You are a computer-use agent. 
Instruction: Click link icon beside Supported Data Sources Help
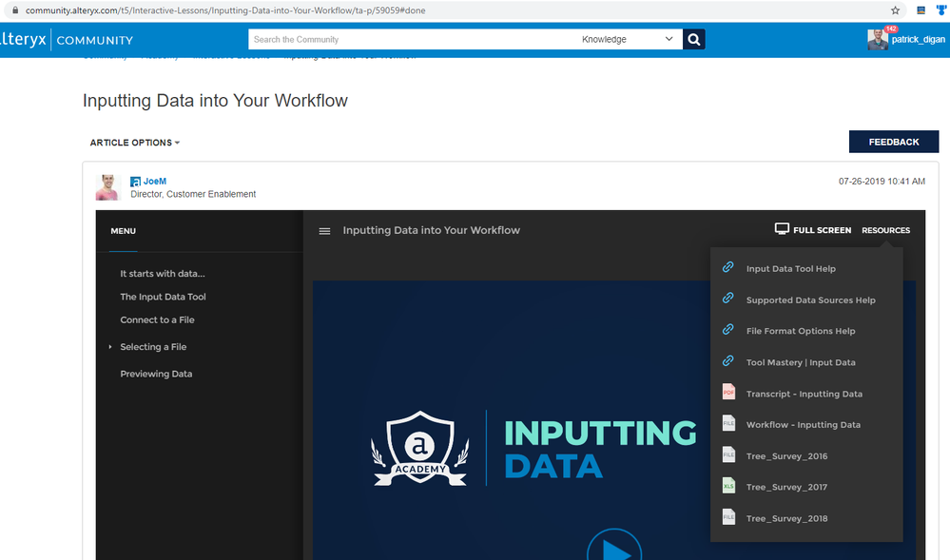click(x=728, y=299)
